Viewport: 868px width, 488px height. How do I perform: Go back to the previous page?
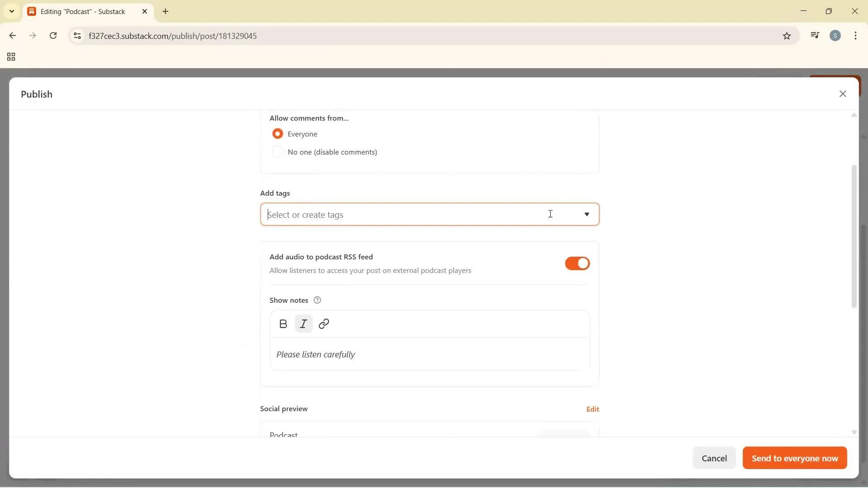pos(12,36)
